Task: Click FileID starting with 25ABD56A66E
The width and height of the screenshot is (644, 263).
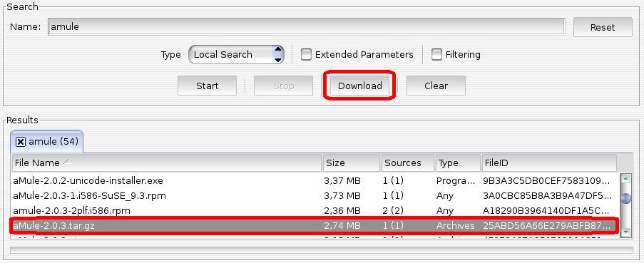Action: point(547,226)
